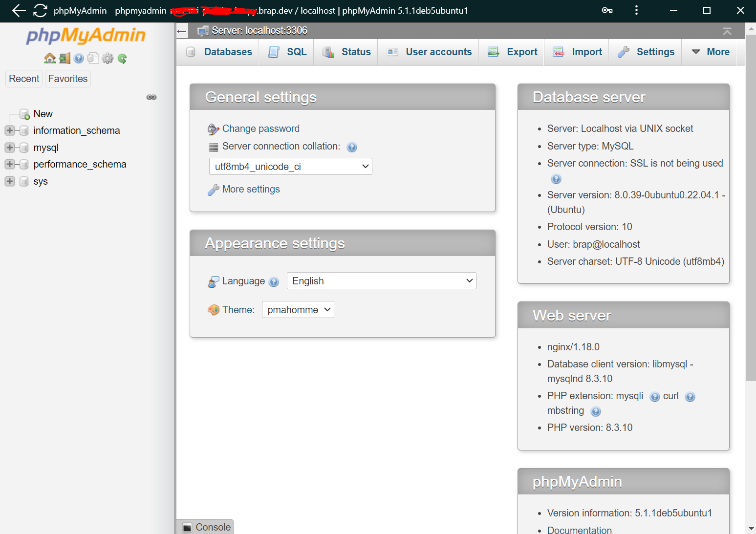
Task: Click help icon beside Language label
Action: click(x=274, y=282)
